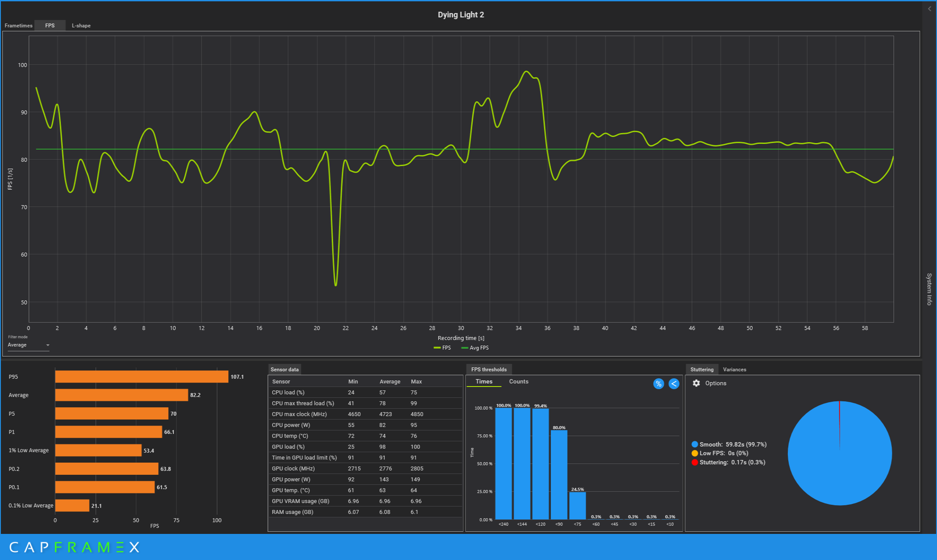The height and width of the screenshot is (560, 937).
Task: Click the Options label in Stuttering panel
Action: pyautogui.click(x=716, y=383)
